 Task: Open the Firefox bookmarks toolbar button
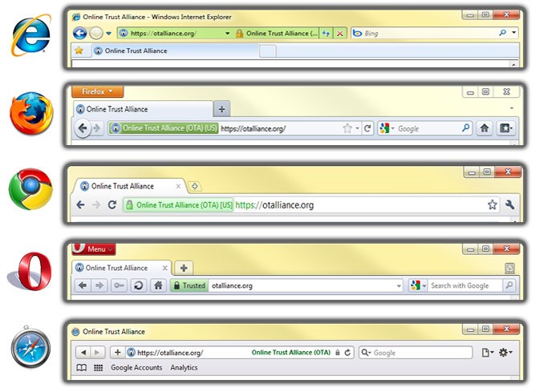(505, 128)
